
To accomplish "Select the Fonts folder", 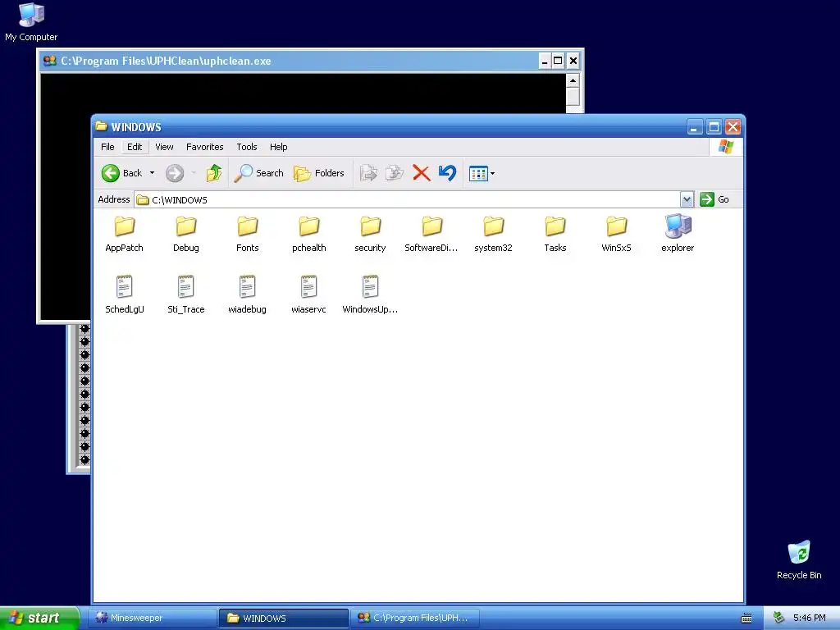I will pyautogui.click(x=247, y=234).
